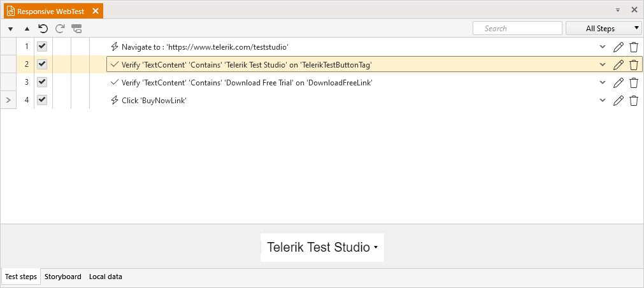Click the step builder icon after Redo
The width and height of the screenshot is (644, 288).
click(x=76, y=28)
